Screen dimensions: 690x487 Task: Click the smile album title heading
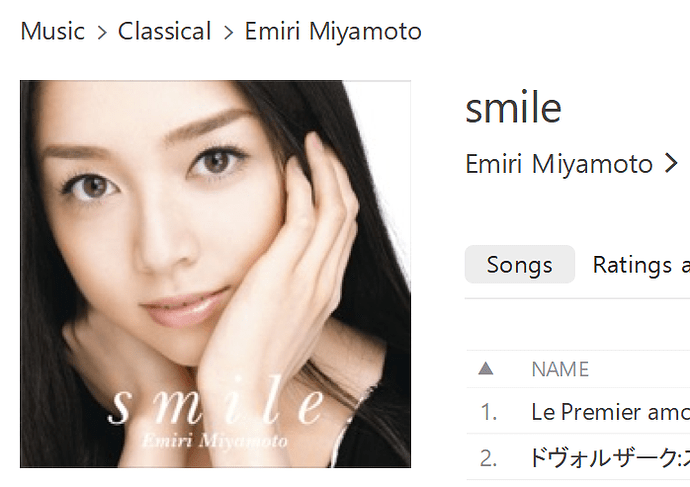pyautogui.click(x=514, y=108)
